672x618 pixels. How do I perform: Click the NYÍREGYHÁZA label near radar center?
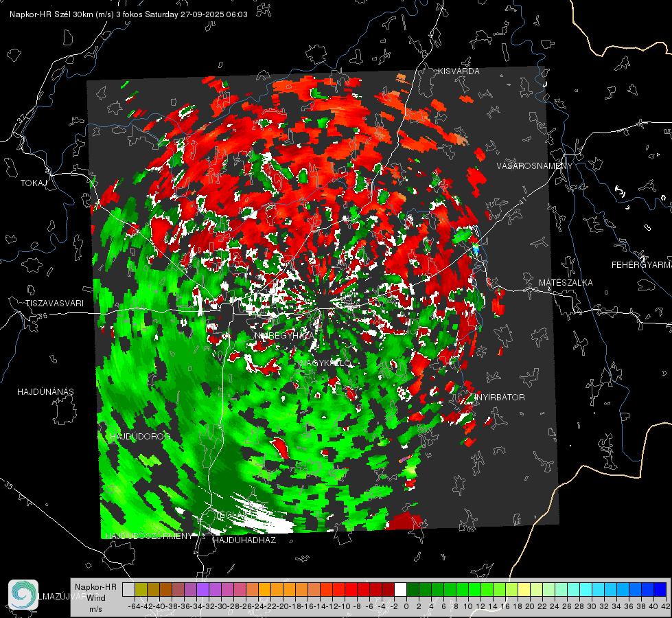284,335
